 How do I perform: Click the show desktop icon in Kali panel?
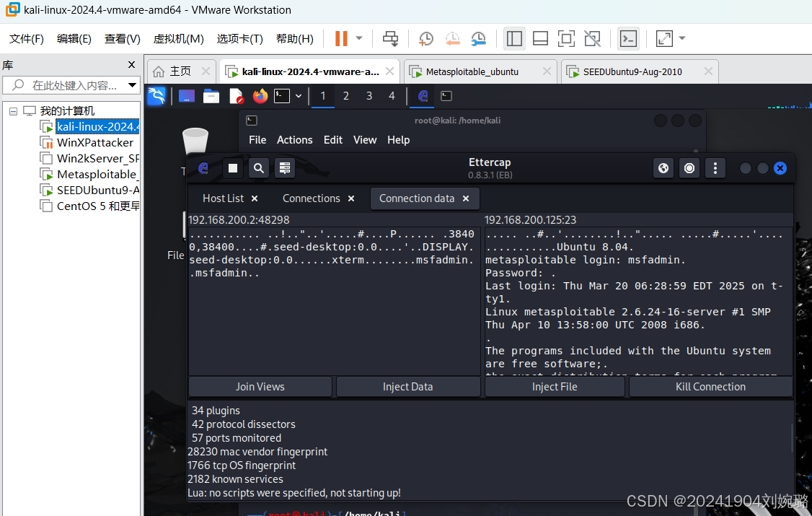[187, 96]
